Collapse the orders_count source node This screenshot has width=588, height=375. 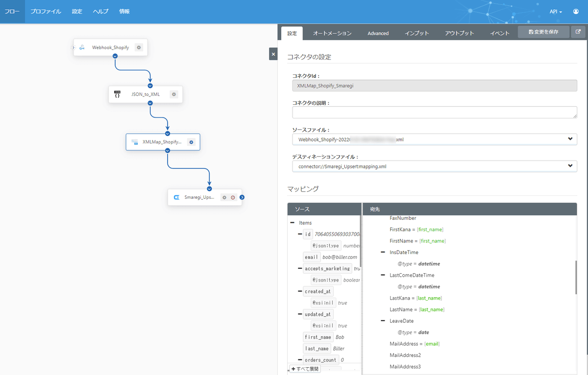tap(300, 360)
